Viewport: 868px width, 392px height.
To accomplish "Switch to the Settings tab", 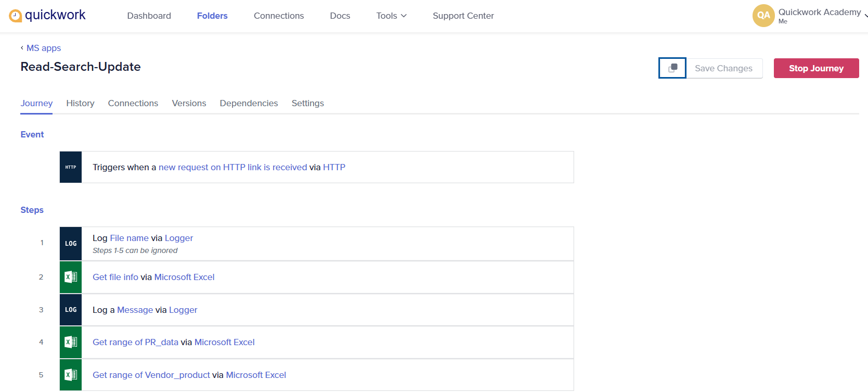I will coord(308,103).
